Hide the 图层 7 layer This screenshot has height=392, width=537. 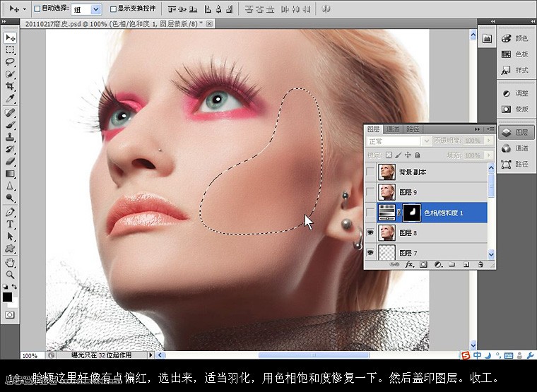coord(370,253)
